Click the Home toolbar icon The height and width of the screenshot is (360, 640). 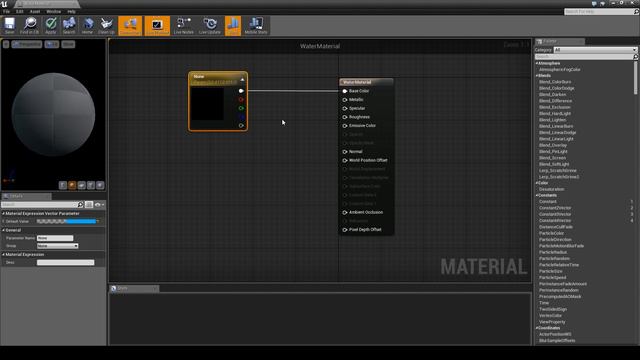[87, 26]
